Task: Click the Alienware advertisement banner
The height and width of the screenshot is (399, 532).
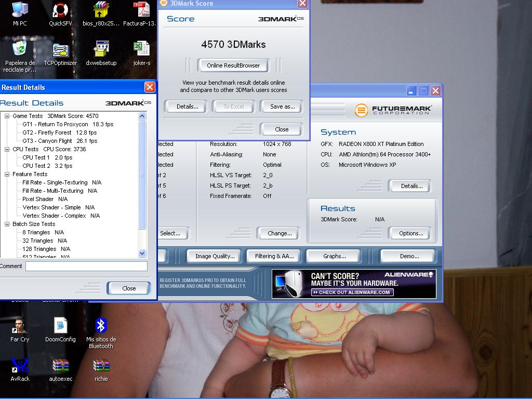Action: (354, 284)
